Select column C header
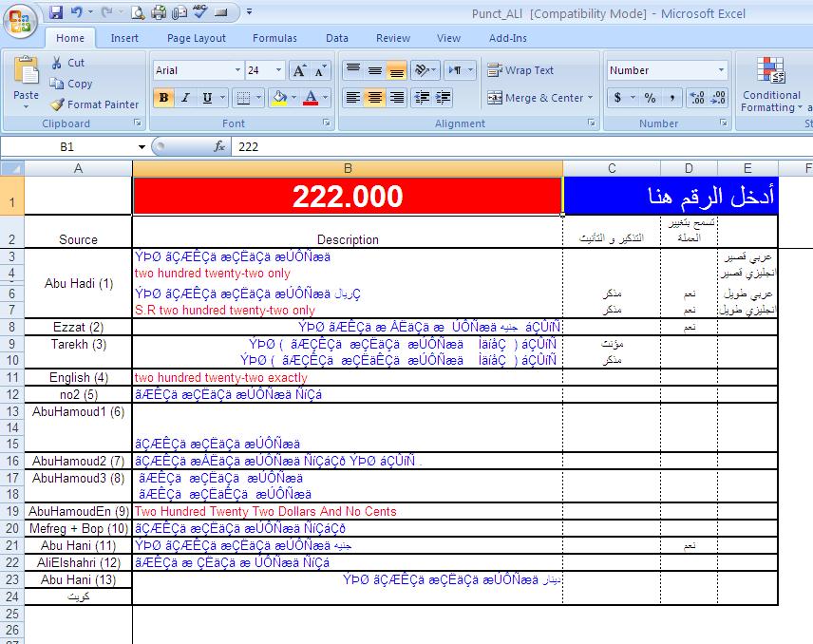813x644 pixels. [x=612, y=168]
